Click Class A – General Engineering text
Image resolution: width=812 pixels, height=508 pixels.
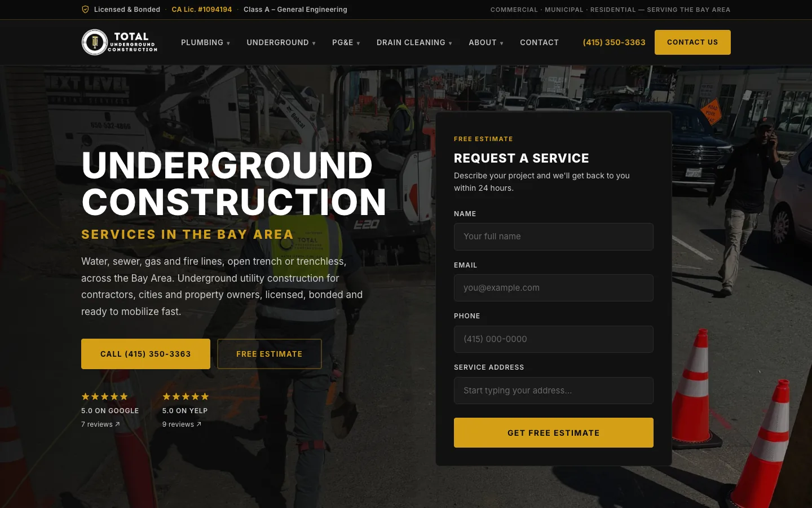pyautogui.click(x=295, y=10)
